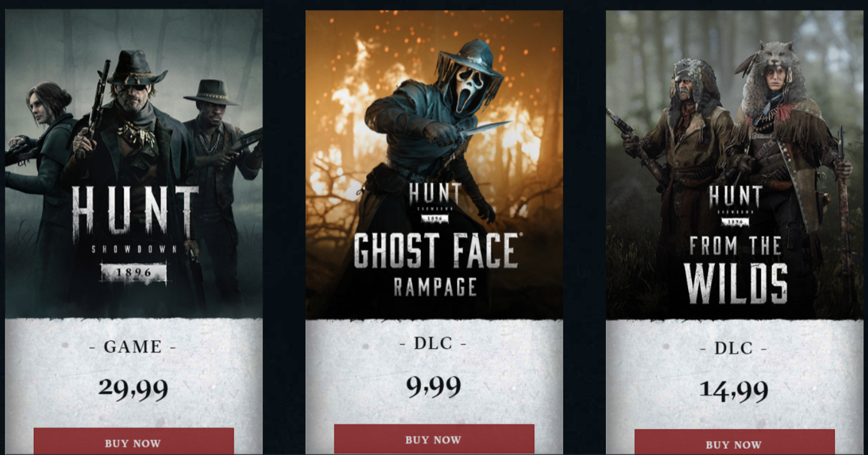
Task: Click the - DLC - label under Ghost Face Rampage
Action: tap(433, 343)
